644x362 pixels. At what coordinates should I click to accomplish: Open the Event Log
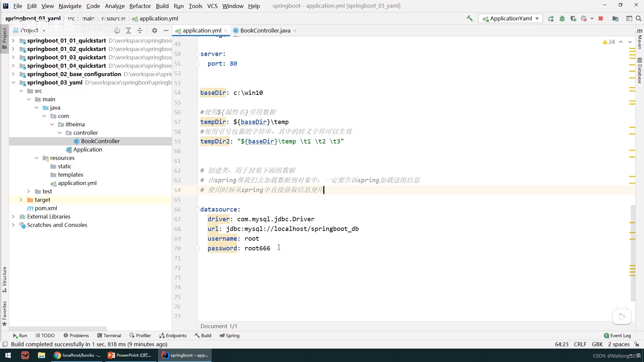[x=618, y=336]
